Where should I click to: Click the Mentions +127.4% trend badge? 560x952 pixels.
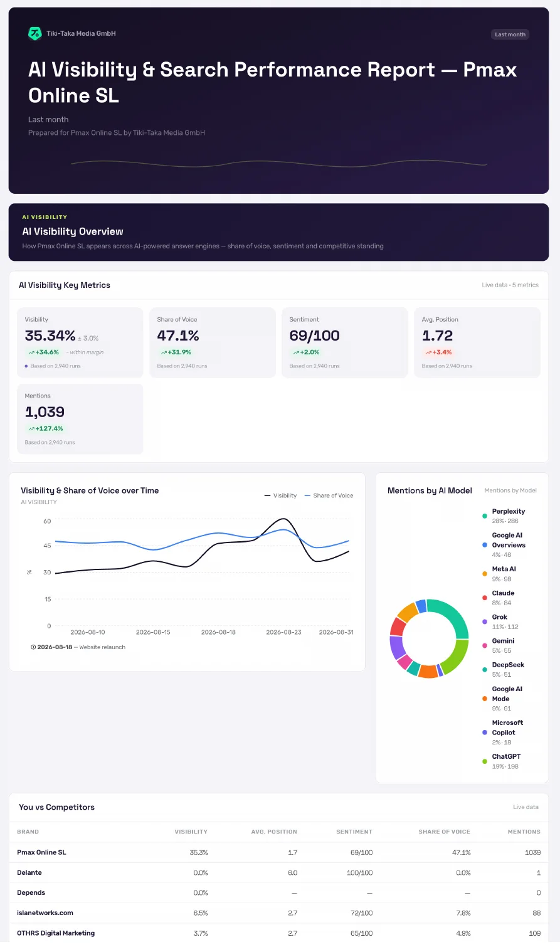pos(46,429)
